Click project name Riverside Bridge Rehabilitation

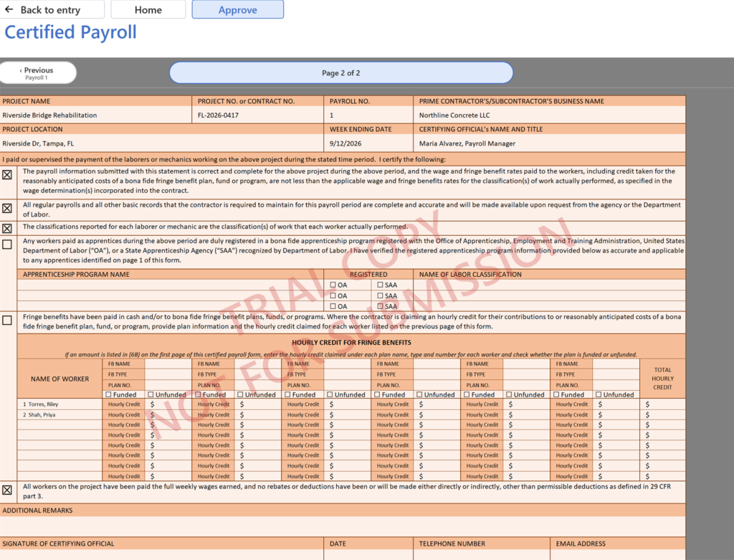coord(49,115)
